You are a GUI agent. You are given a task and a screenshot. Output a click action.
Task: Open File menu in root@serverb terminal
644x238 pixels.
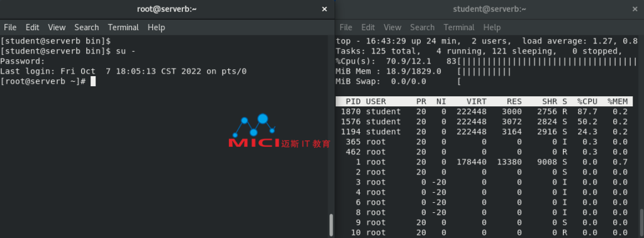[10, 28]
